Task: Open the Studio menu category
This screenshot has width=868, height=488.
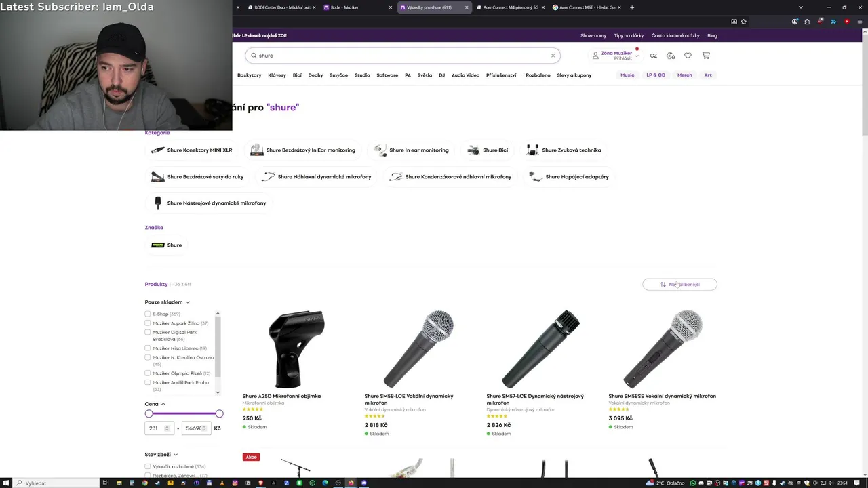Action: tap(362, 75)
